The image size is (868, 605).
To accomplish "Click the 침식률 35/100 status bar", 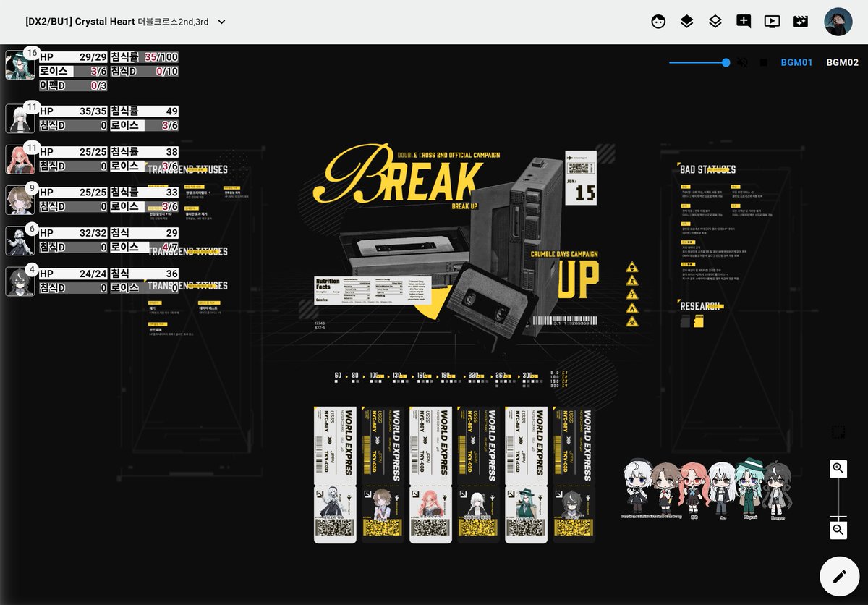I will click(x=144, y=57).
